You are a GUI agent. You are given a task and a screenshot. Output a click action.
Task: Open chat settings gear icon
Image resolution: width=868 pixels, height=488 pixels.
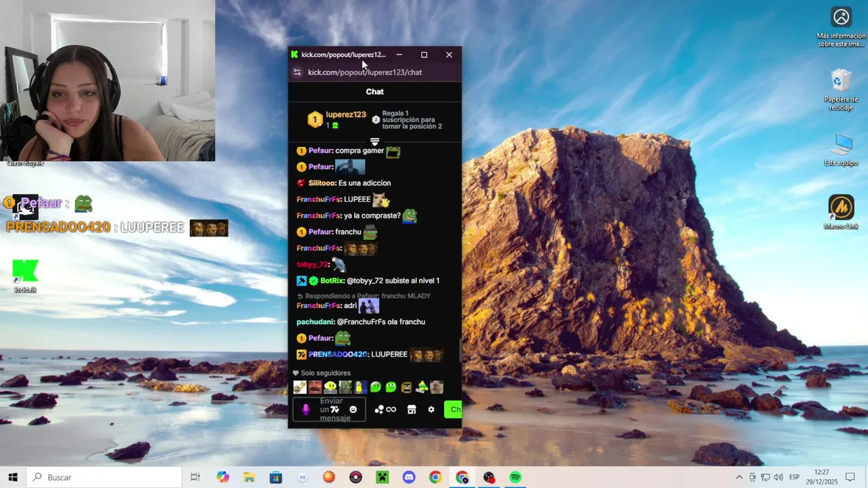tap(431, 409)
